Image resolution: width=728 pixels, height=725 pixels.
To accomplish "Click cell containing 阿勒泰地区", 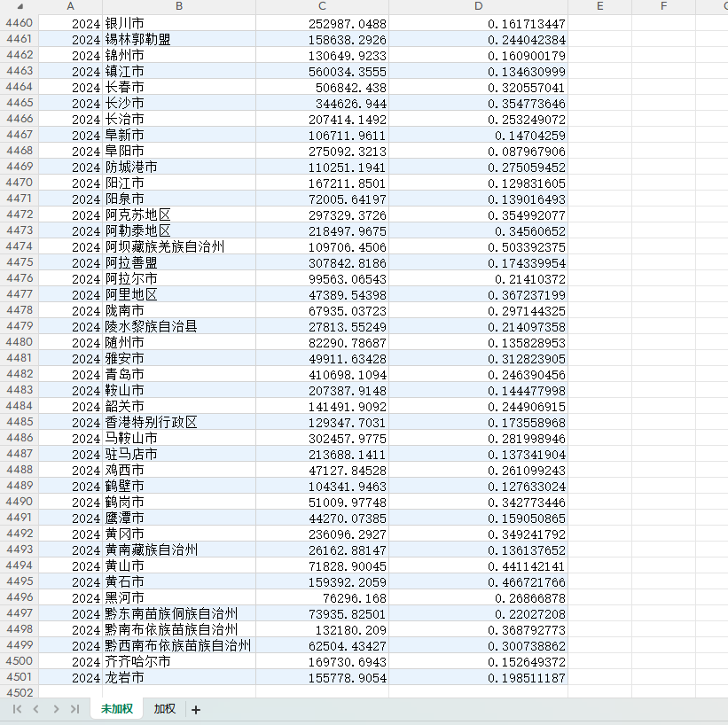I will [179, 230].
